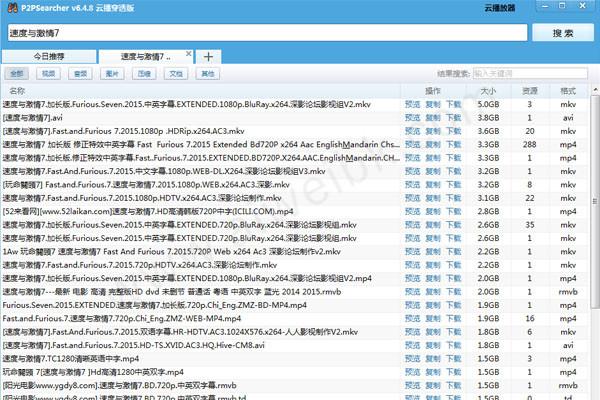The image size is (600, 400).
Task: Download the 5.0GB 1080p BluRay mkv
Action: [x=454, y=104]
